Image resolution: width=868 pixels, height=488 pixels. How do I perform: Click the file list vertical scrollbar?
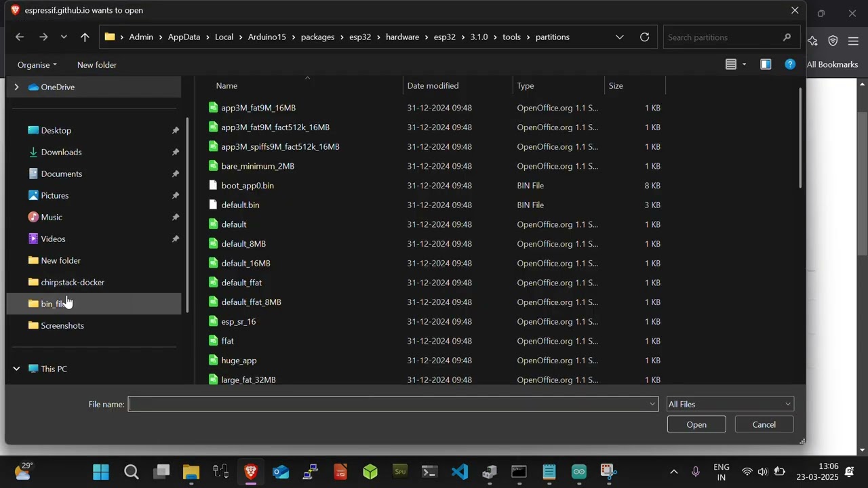pyautogui.click(x=800, y=139)
